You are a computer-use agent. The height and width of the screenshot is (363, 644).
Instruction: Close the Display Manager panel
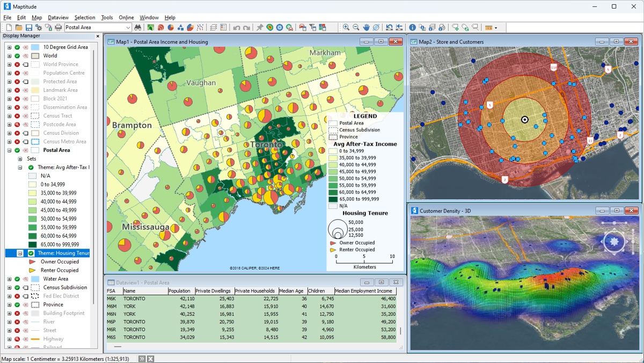tap(98, 36)
